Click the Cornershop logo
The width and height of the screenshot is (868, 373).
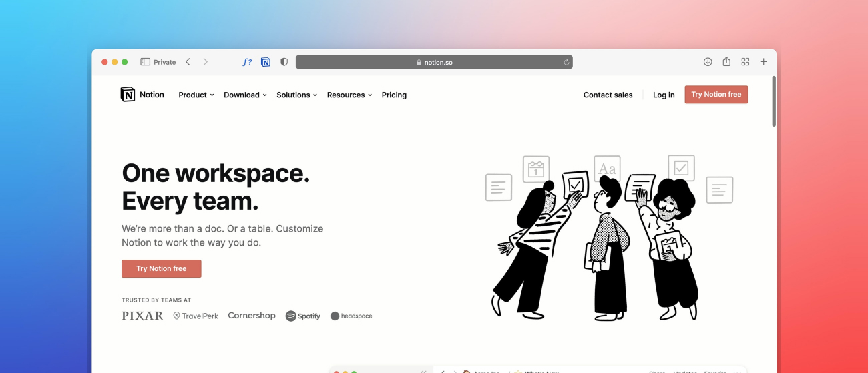(252, 316)
